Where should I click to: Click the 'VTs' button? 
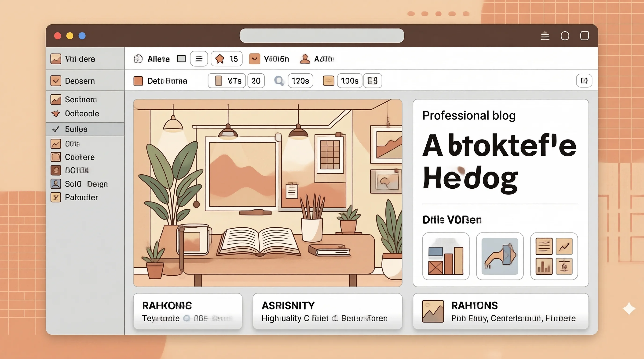coord(227,81)
